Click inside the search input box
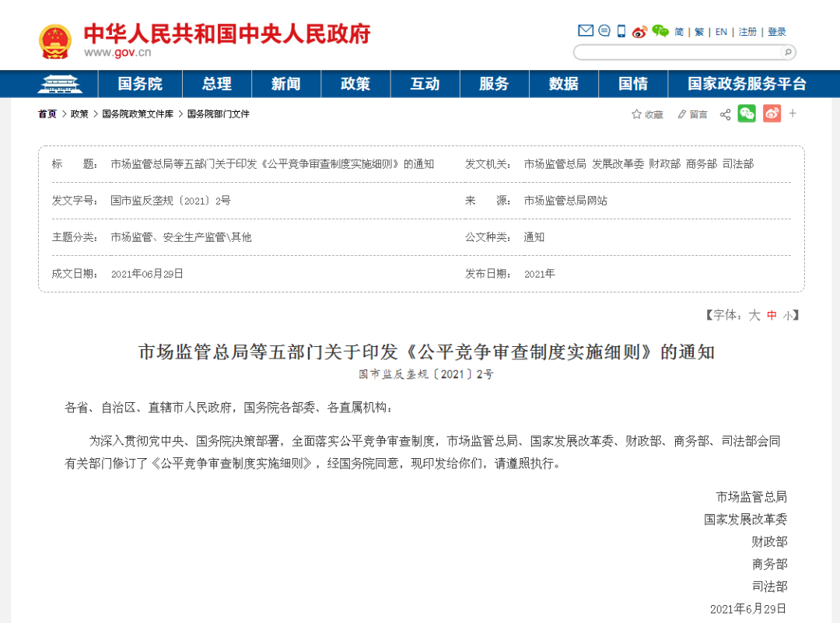This screenshot has width=840, height=623. tap(677, 52)
